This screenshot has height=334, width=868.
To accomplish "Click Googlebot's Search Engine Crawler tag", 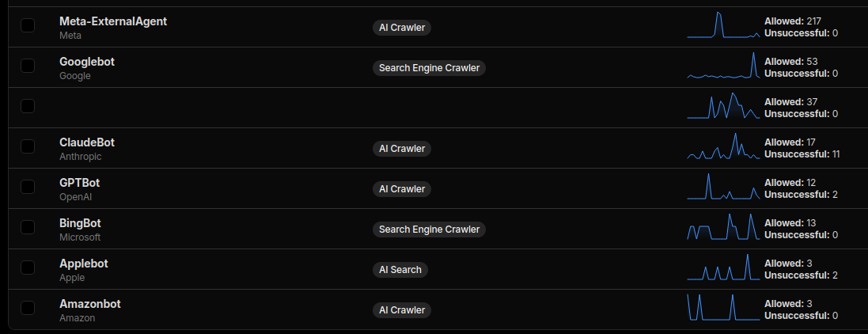I will (x=429, y=68).
